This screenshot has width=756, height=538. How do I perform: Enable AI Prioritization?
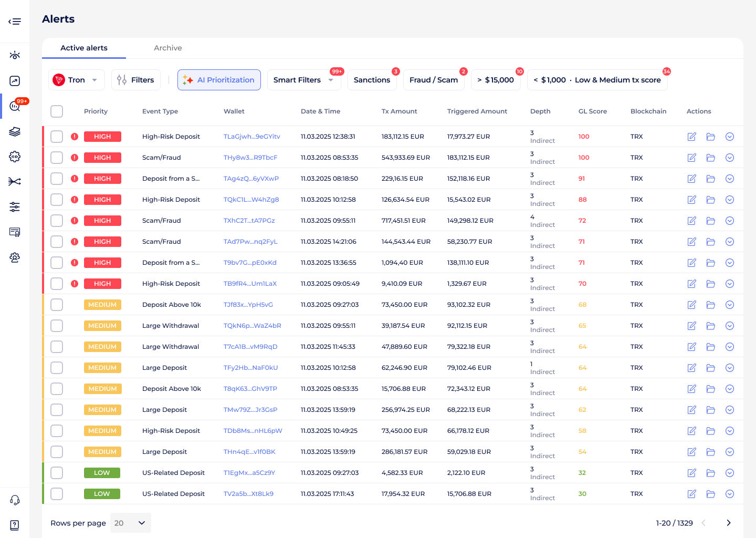219,79
